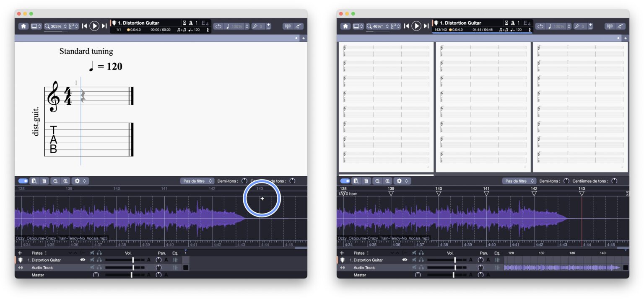This screenshot has width=644, height=299.
Task: Open the equalizer for the Distortion Guitar track
Action: 176,260
